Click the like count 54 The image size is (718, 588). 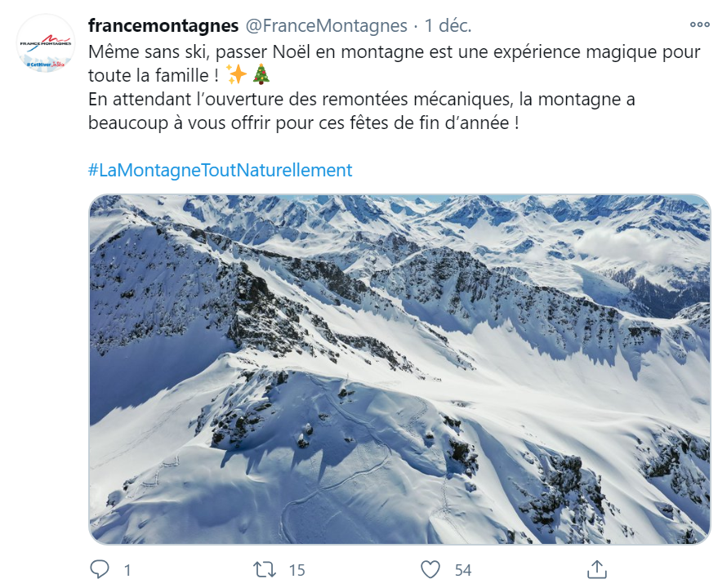[463, 570]
